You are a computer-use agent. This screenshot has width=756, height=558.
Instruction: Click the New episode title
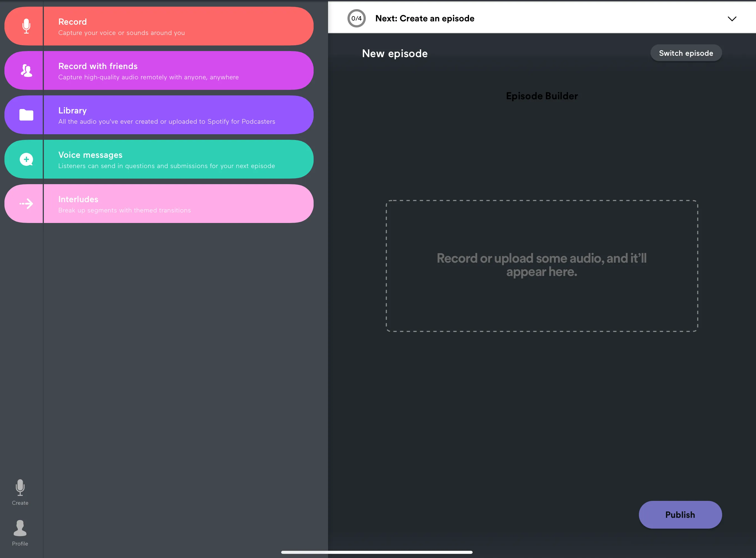point(394,53)
